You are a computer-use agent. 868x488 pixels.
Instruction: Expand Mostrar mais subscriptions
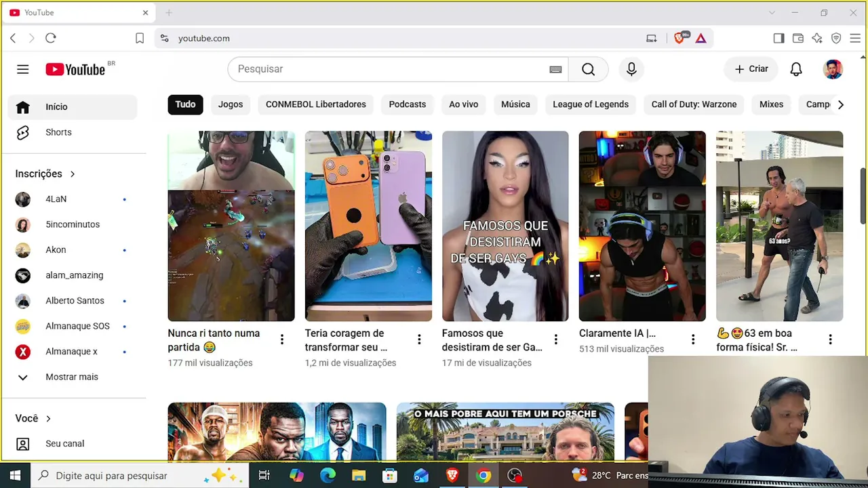point(73,377)
